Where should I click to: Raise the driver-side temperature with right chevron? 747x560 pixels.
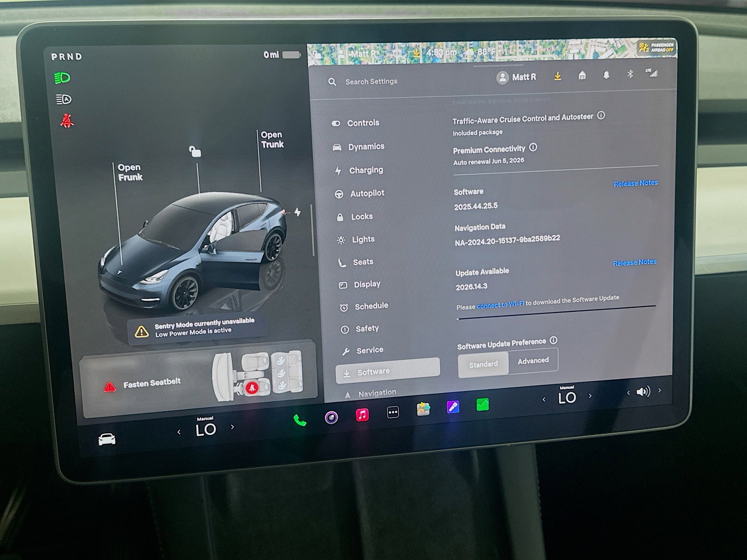tap(232, 427)
